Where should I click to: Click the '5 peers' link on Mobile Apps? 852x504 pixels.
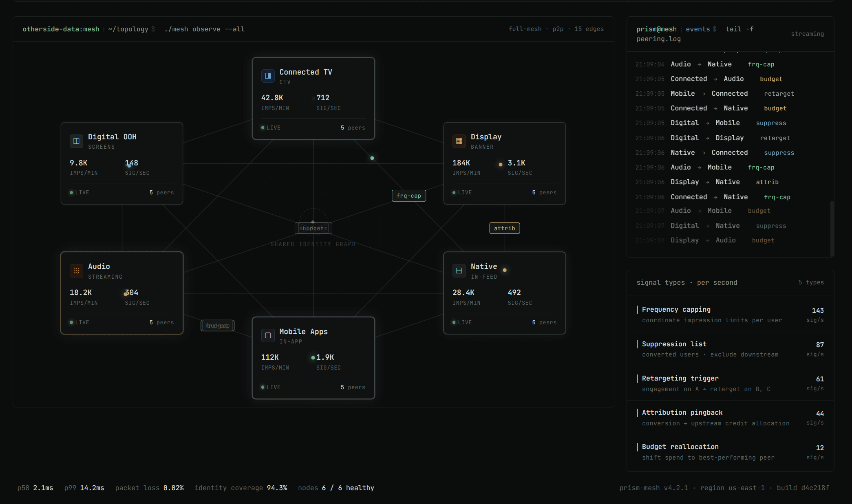353,387
